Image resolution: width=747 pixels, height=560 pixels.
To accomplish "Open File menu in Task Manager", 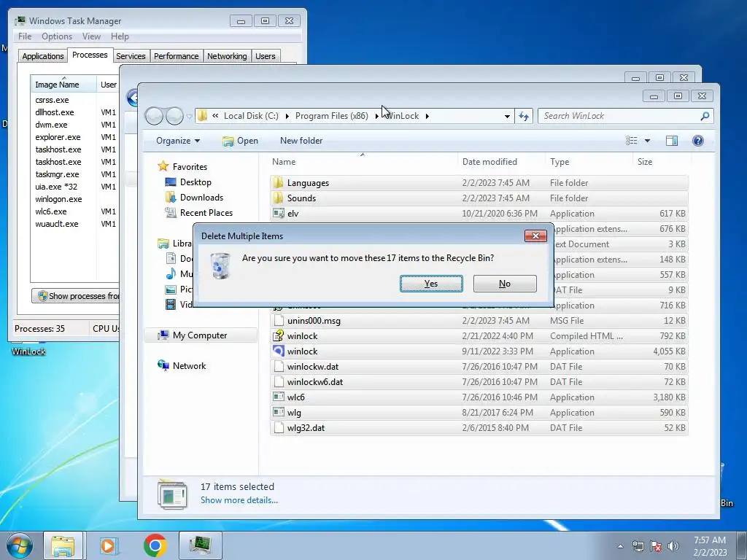I will 25,36.
